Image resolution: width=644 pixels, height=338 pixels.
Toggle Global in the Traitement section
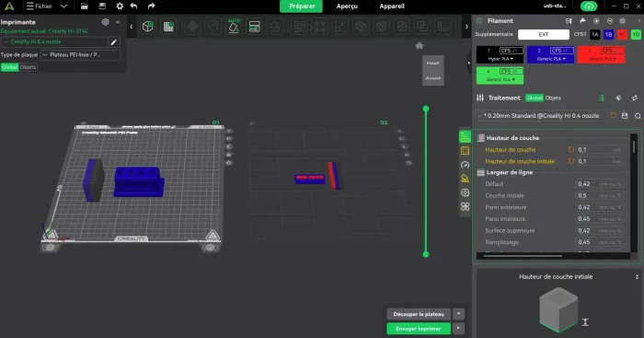point(535,98)
